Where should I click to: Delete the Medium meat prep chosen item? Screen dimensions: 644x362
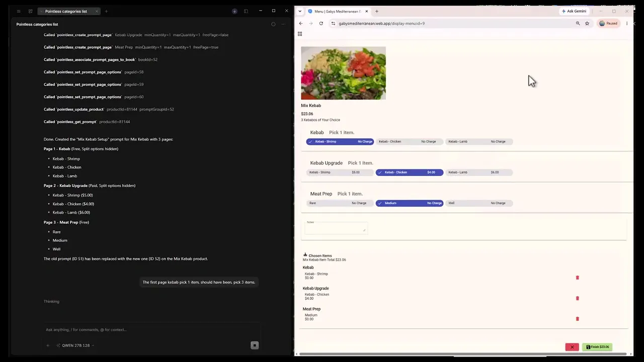[x=577, y=319]
